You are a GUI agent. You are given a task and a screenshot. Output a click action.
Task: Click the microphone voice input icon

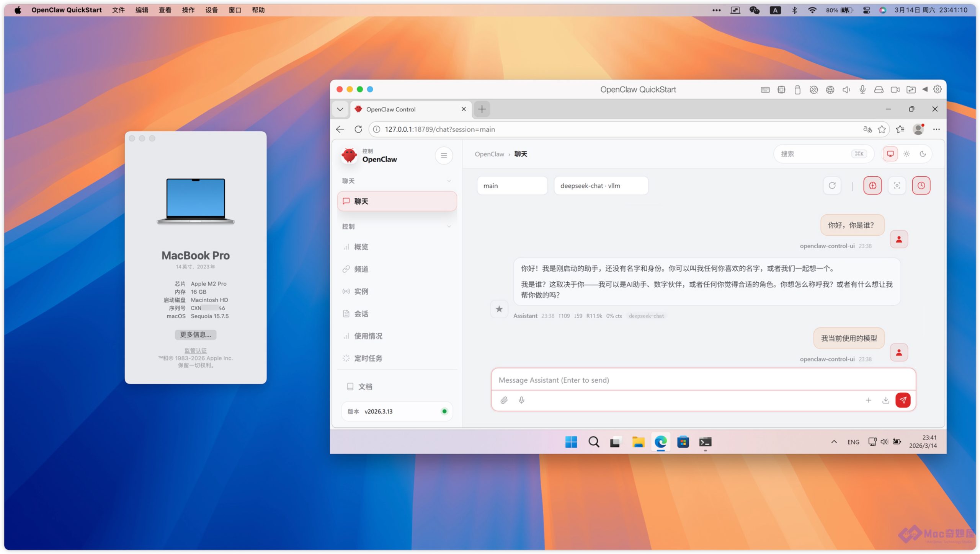click(521, 400)
